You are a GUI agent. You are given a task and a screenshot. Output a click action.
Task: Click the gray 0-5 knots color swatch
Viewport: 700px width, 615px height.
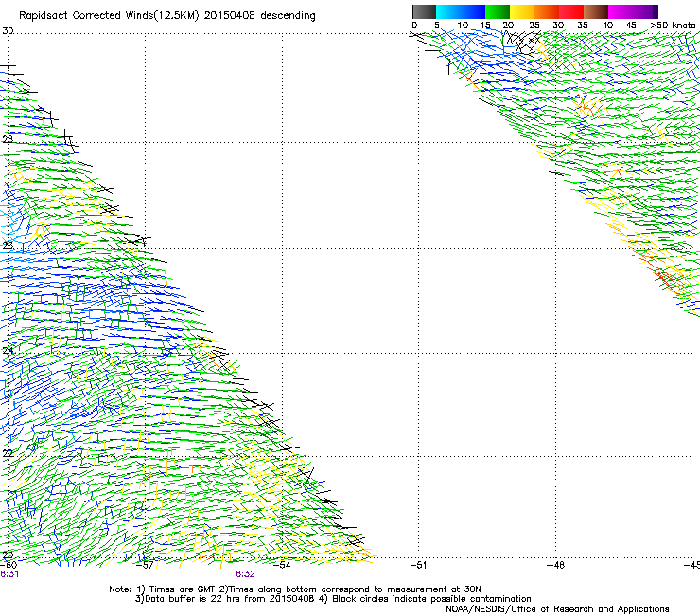click(424, 11)
